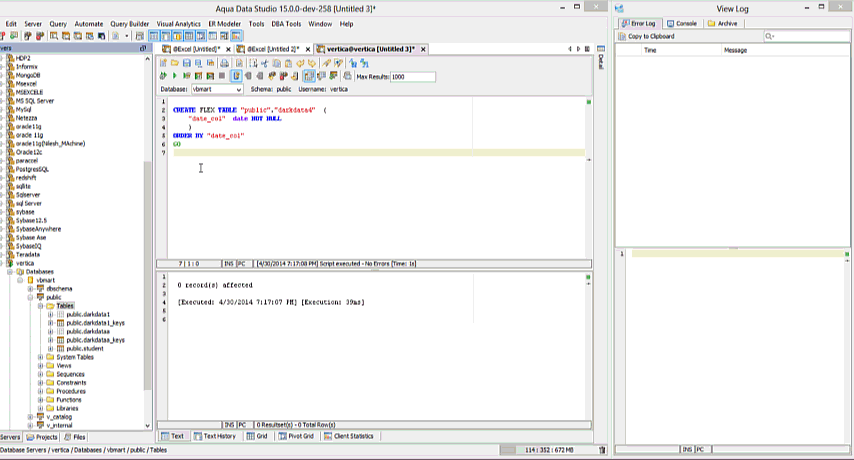Toggle INS mode in results pane status bar
The image size is (854, 460).
click(x=229, y=425)
